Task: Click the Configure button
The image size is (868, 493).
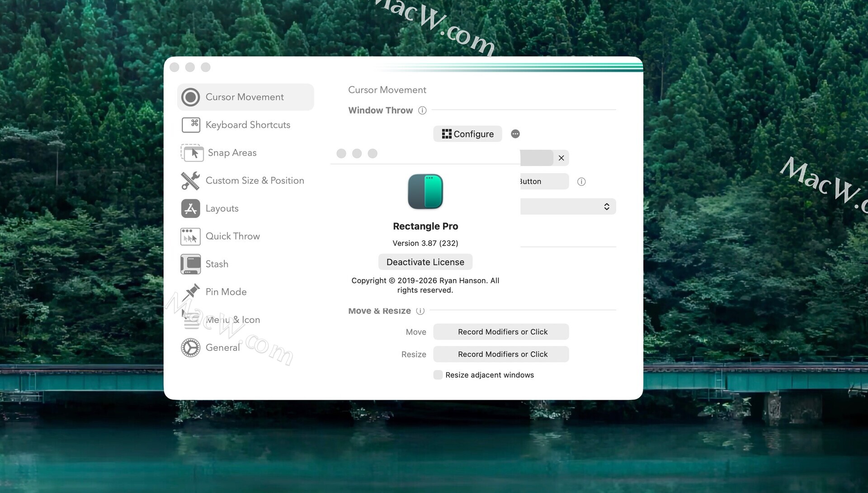Action: point(467,134)
